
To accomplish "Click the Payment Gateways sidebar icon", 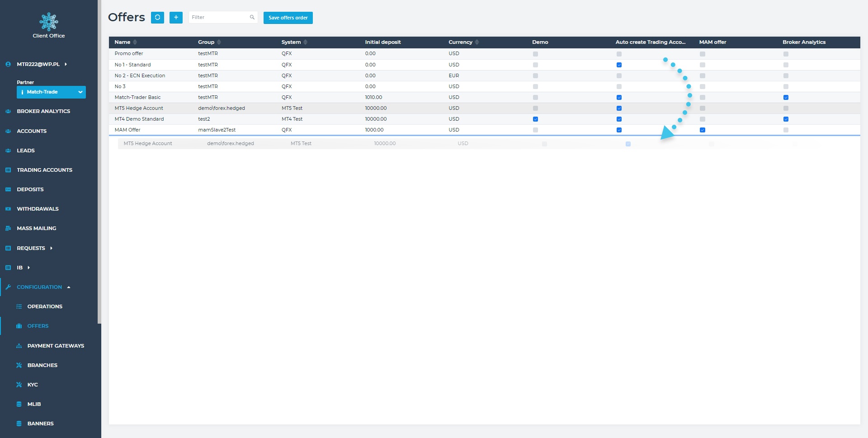I will pyautogui.click(x=19, y=346).
